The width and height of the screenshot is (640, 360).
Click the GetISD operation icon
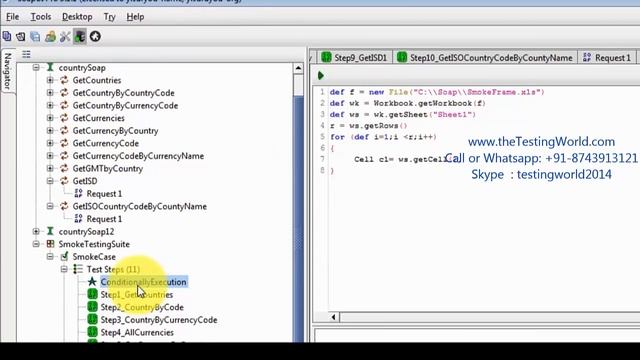[64, 181]
